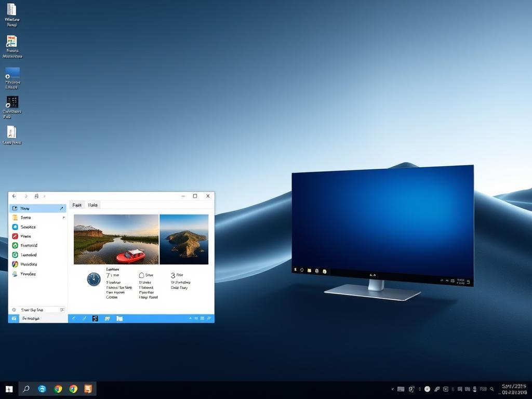Expand the hidden tray icons chevron on the taskbar
Image resolution: width=532 pixels, height=399 pixels.
393,389
